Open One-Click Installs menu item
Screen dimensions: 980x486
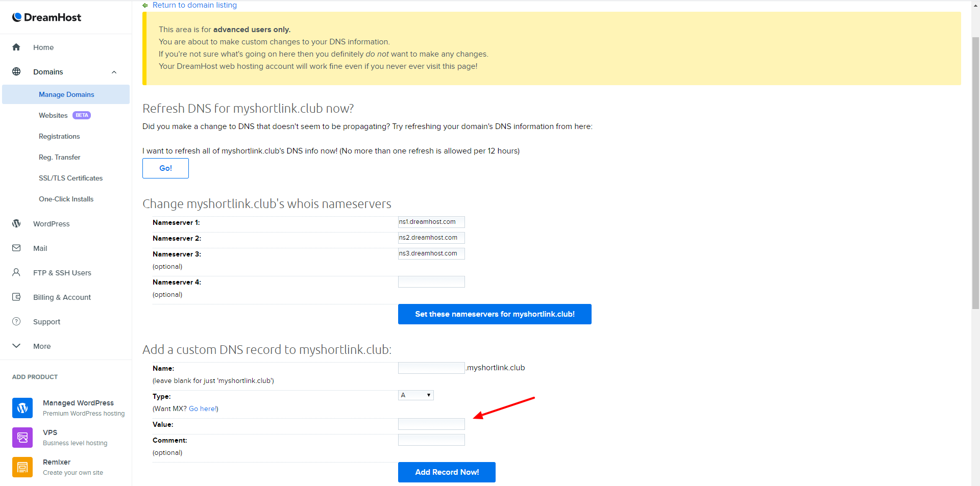tap(66, 199)
